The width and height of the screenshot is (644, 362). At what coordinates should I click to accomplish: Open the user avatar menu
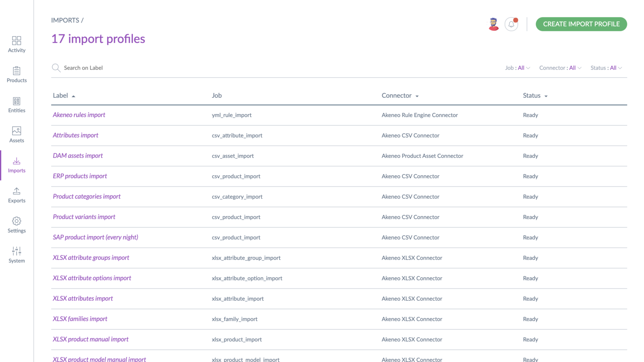[x=494, y=24]
